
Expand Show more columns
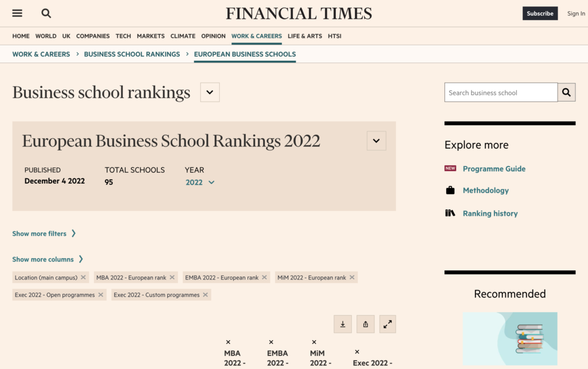48,259
